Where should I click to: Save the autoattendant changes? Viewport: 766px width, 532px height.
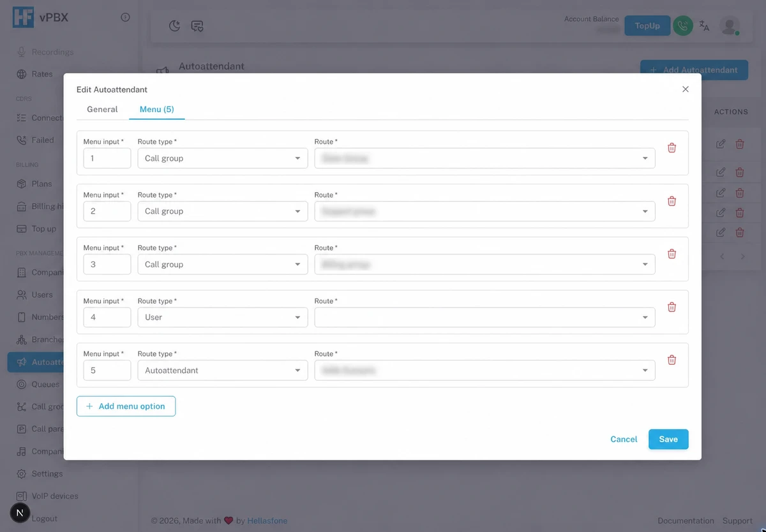[x=668, y=439]
